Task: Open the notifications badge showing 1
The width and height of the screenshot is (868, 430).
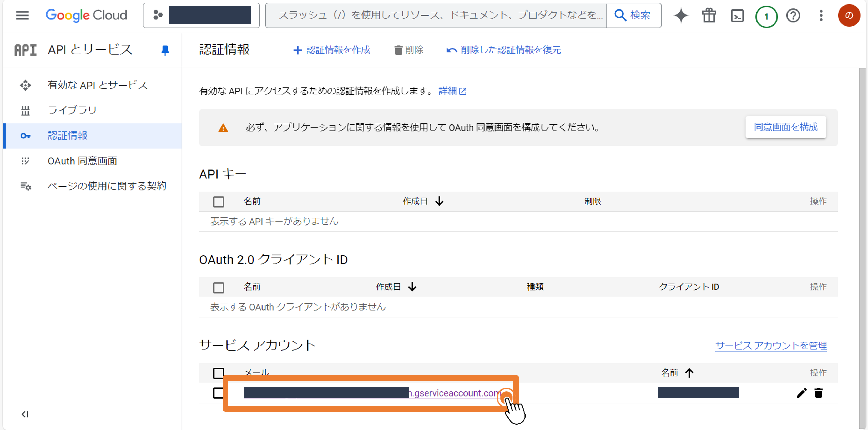Action: (766, 16)
